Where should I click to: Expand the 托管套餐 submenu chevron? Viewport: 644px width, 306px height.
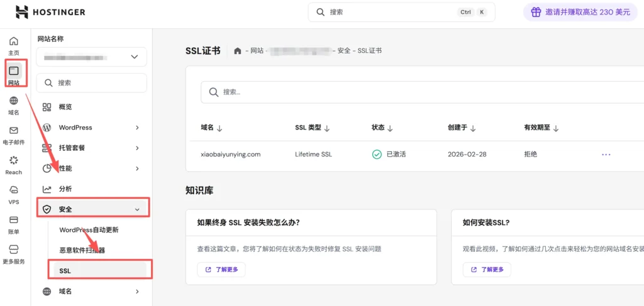pyautogui.click(x=137, y=148)
